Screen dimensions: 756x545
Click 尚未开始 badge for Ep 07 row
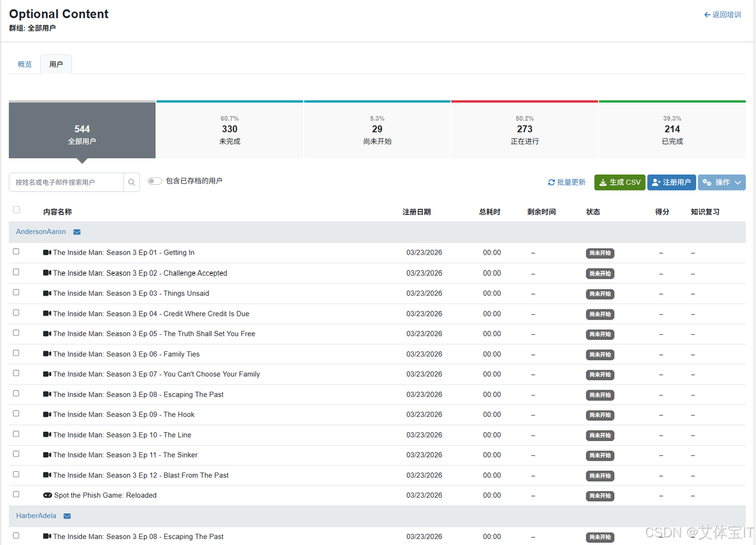pos(600,375)
